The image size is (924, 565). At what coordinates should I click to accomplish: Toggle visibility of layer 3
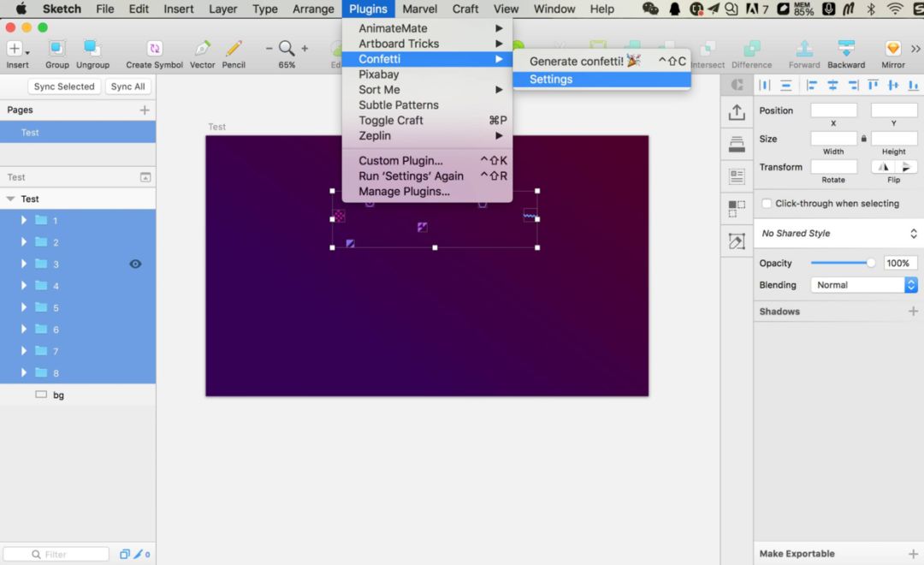135,265
